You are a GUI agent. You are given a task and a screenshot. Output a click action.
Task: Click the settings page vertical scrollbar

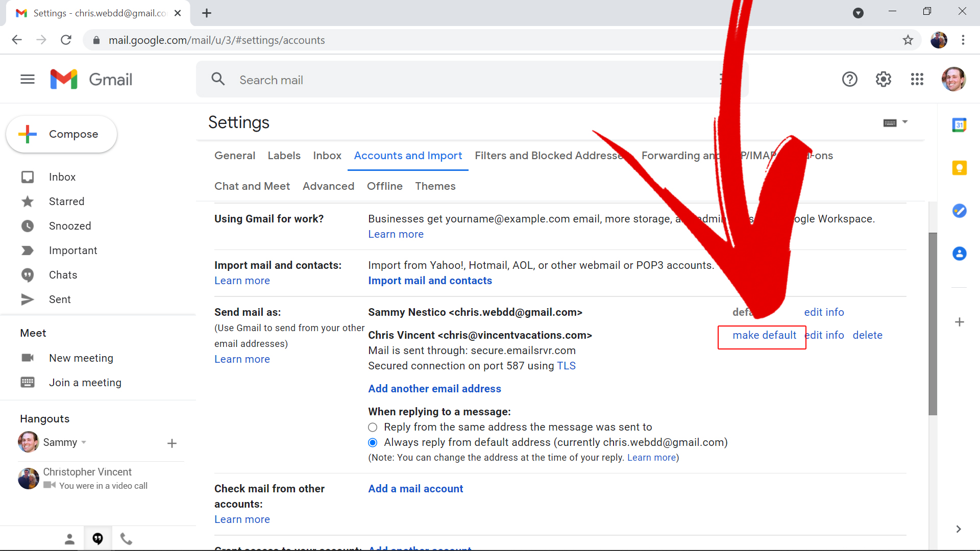933,324
